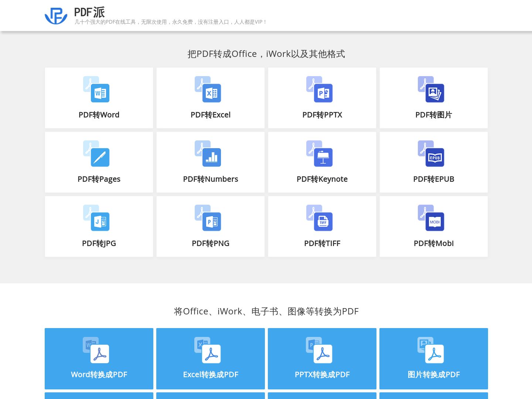532x399 pixels.
Task: Open the PDF转EPUB label
Action: tap(434, 179)
